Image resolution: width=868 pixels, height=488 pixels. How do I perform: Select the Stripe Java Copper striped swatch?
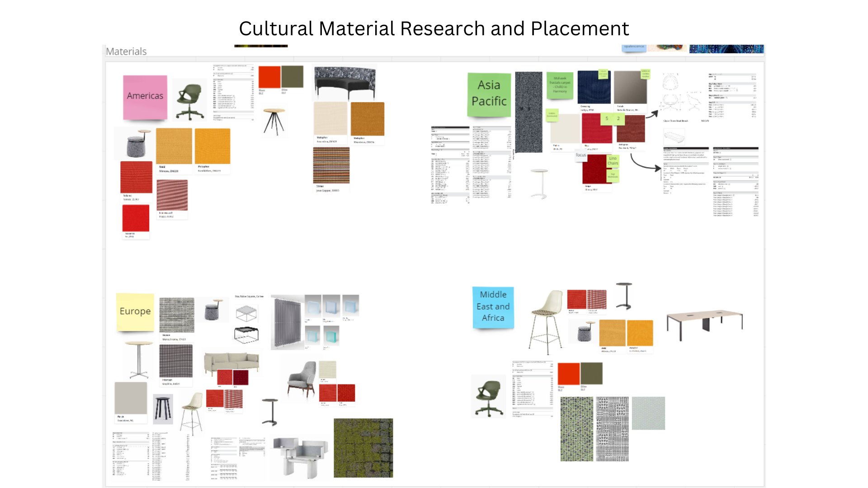coord(331,165)
